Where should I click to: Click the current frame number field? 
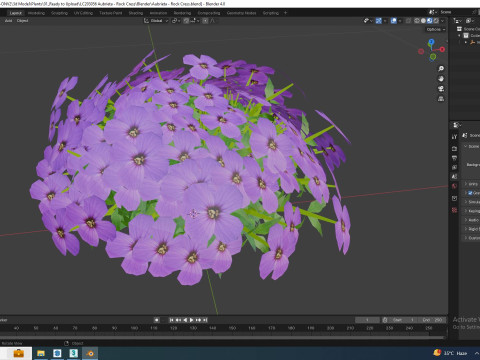pyautogui.click(x=367, y=320)
